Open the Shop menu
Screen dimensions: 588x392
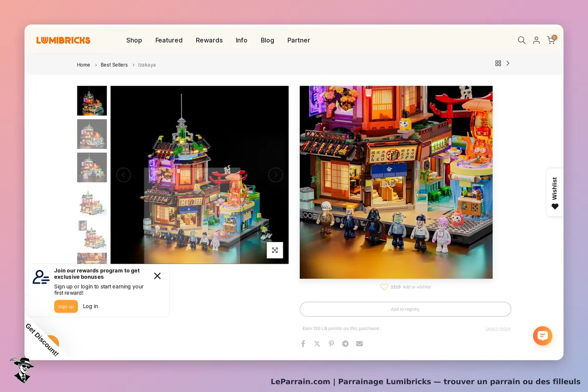tap(134, 40)
